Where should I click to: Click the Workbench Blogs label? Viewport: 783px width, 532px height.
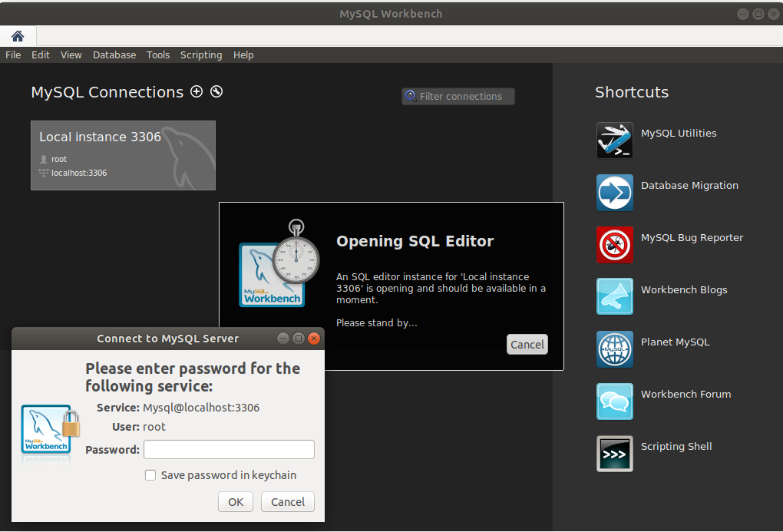(684, 289)
